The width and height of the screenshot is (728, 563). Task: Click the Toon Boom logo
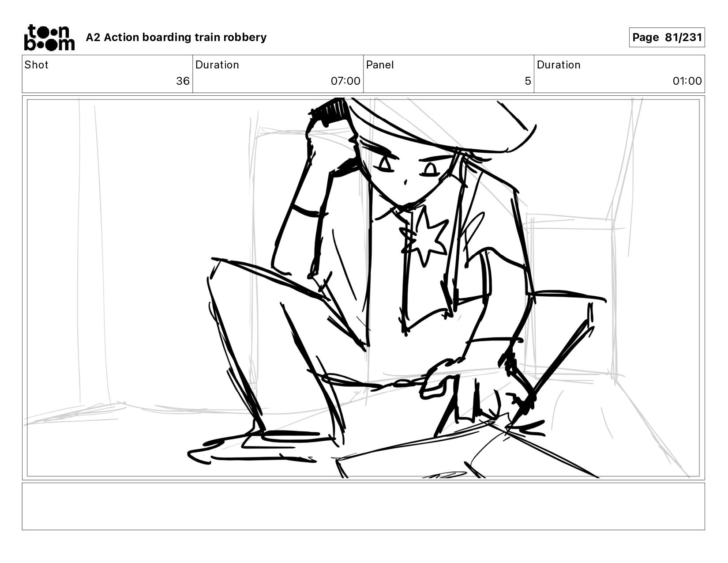point(49,38)
